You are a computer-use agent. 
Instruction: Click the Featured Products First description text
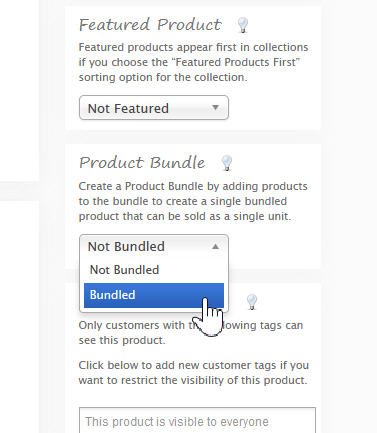coord(193,62)
